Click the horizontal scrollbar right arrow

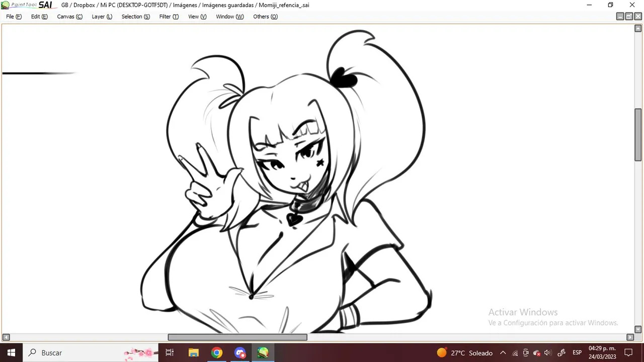(x=630, y=337)
